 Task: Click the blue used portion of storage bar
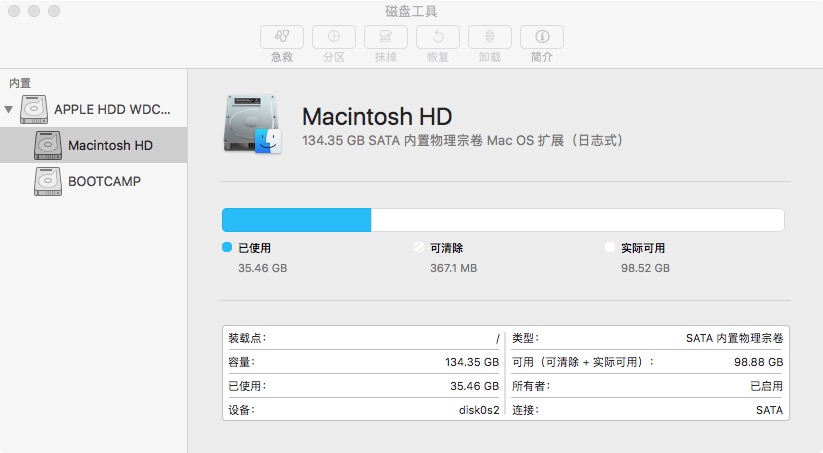(x=296, y=220)
